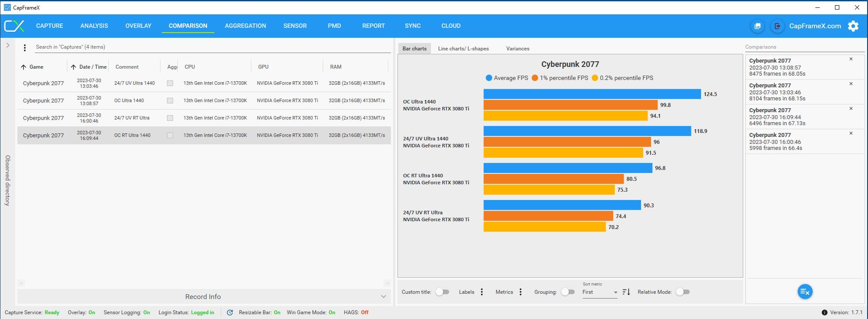868x319 pixels.
Task: Select capture row dated 13:03:46
Action: tap(204, 83)
